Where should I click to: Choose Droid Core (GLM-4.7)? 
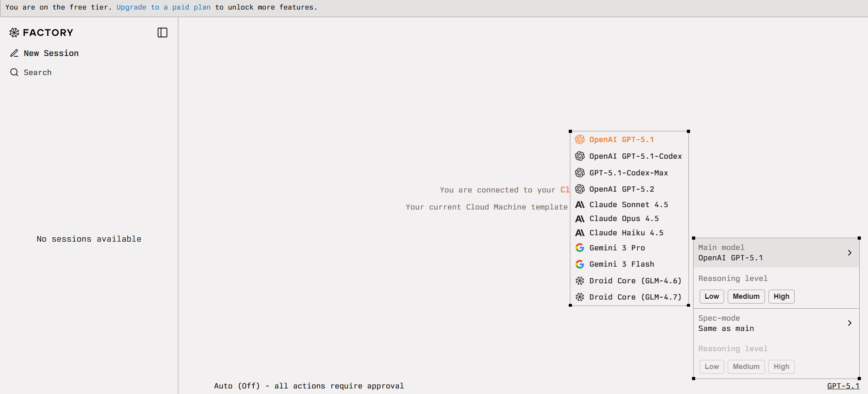click(629, 297)
